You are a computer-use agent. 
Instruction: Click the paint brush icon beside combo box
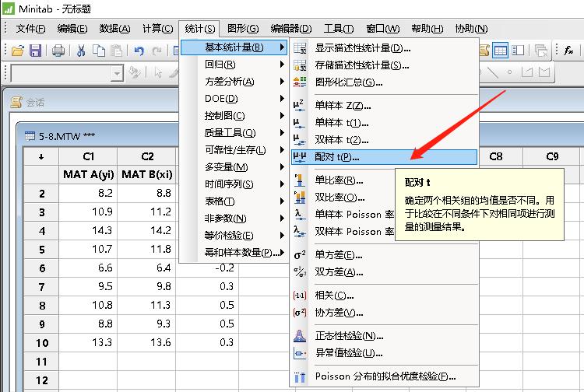pos(135,72)
